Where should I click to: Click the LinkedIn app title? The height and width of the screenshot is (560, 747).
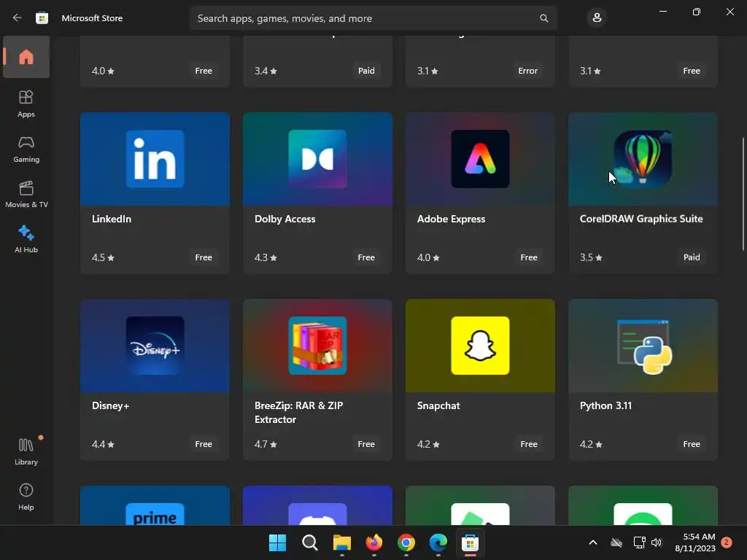112,219
